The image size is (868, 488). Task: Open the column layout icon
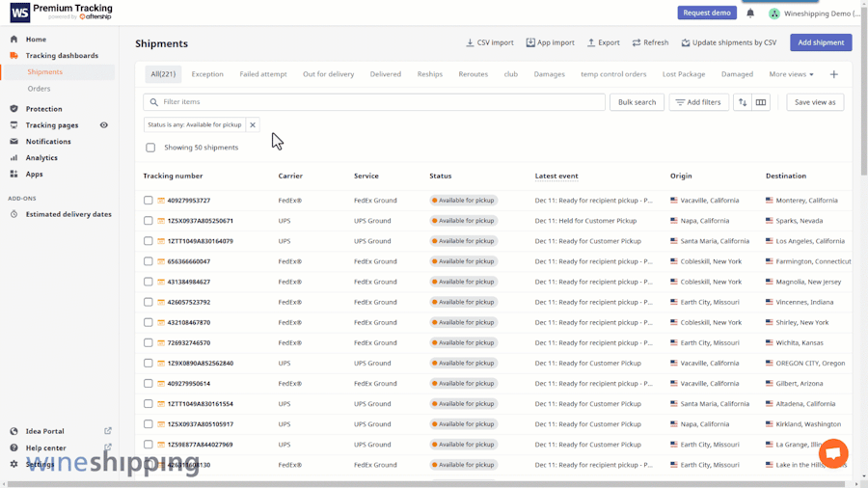pos(761,102)
